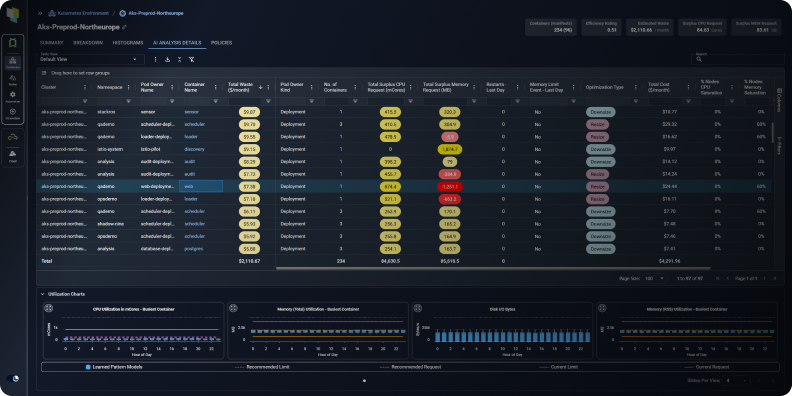Viewport: 792px width, 396px height.
Task: Open the Page Size 100 dropdown
Action: click(654, 278)
